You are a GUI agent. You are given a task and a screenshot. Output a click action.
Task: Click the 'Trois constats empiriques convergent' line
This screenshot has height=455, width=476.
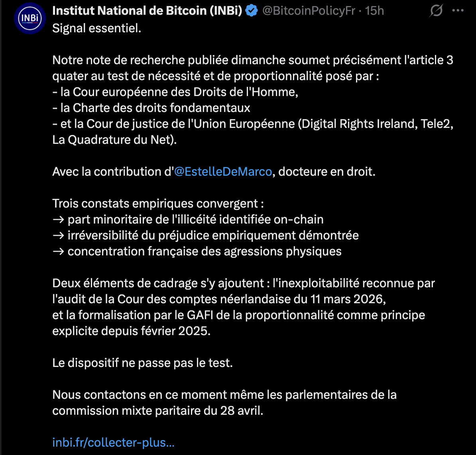point(158,204)
